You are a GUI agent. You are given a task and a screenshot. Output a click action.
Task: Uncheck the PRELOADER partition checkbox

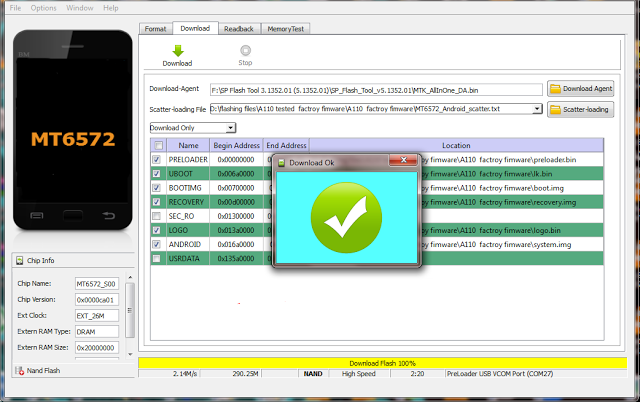[x=156, y=160]
